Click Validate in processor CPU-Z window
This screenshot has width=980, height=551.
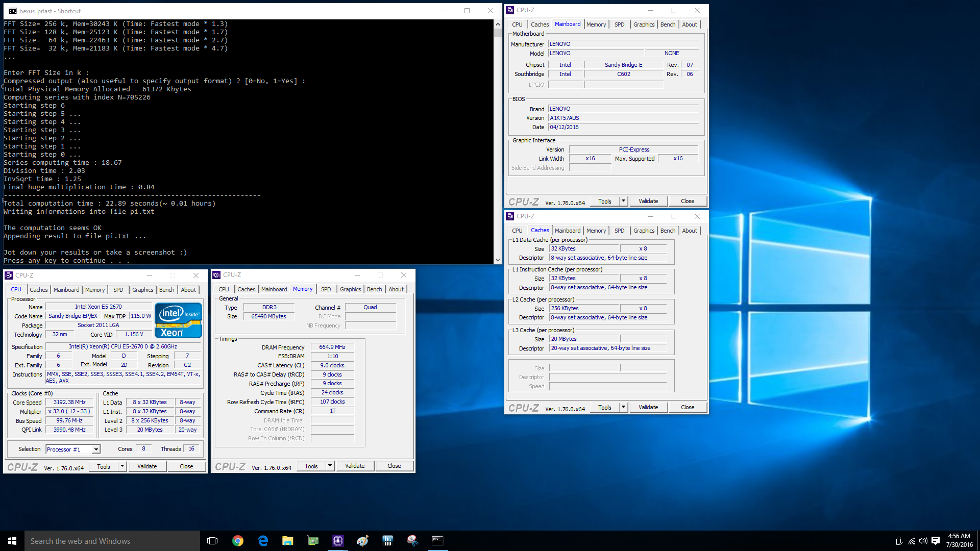(147, 466)
